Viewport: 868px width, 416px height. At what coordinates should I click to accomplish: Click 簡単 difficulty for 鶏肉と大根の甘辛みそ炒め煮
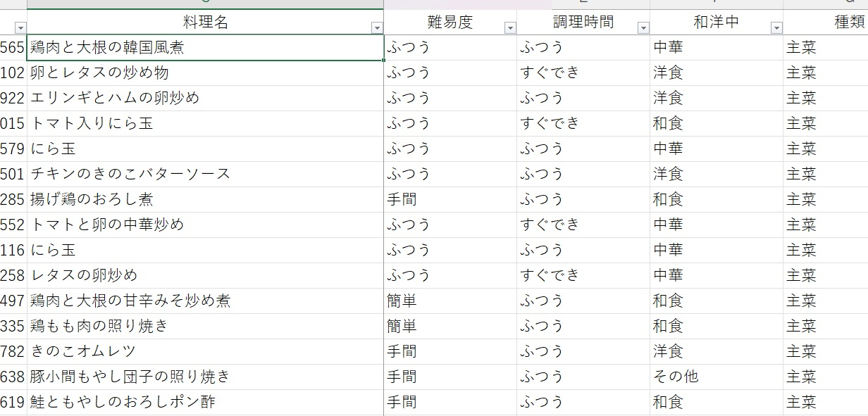tap(450, 301)
